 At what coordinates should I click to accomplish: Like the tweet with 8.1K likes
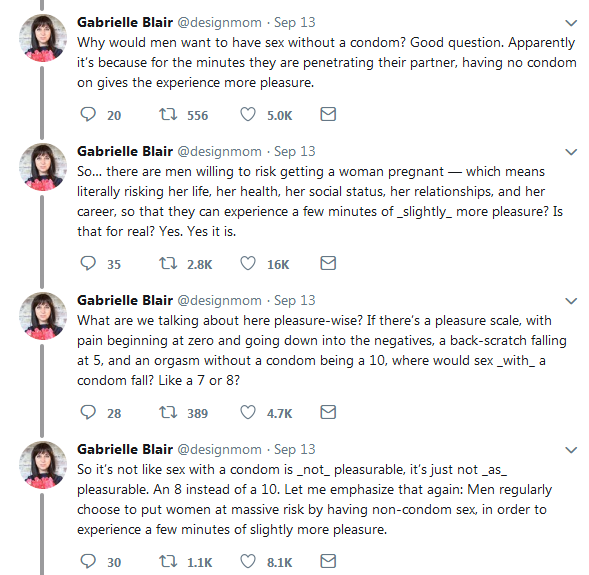click(x=248, y=561)
